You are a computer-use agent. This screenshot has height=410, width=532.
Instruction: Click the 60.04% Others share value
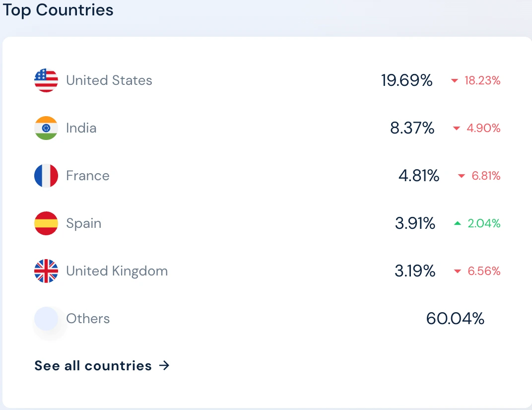click(455, 319)
